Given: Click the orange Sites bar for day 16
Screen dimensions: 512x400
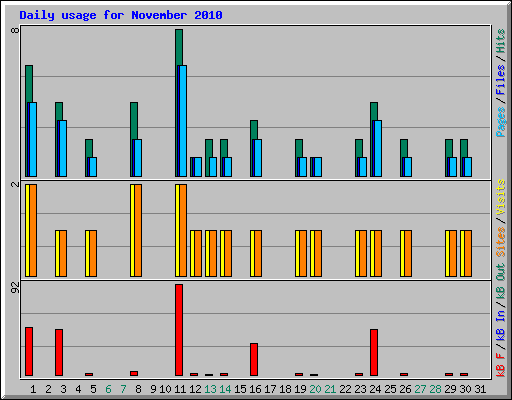Looking at the screenshot, I should pos(258,253).
